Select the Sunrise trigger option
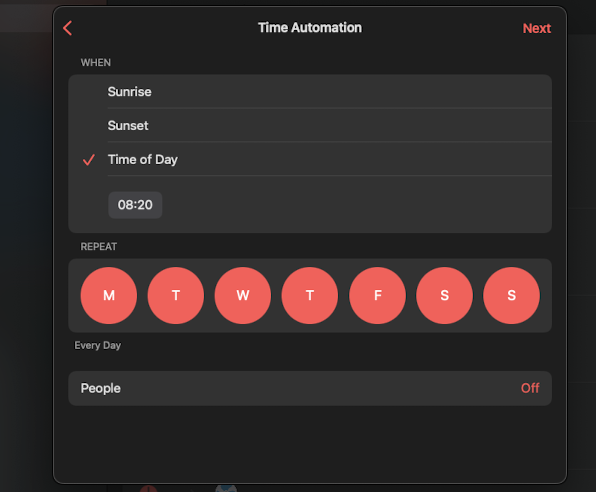 pos(310,92)
